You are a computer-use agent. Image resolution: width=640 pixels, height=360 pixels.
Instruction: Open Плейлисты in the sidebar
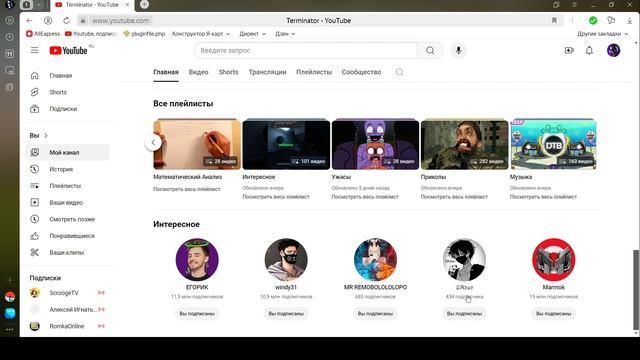tap(68, 186)
